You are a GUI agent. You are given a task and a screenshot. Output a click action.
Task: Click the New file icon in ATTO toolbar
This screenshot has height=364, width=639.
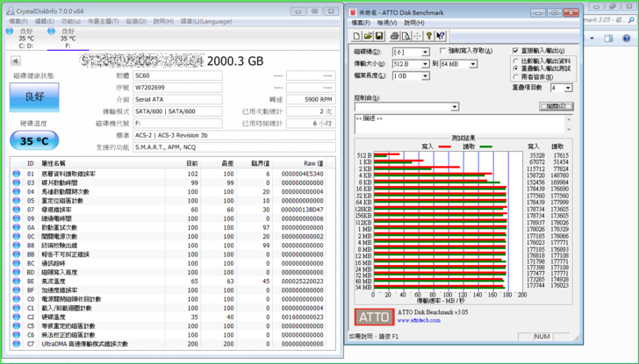click(356, 36)
